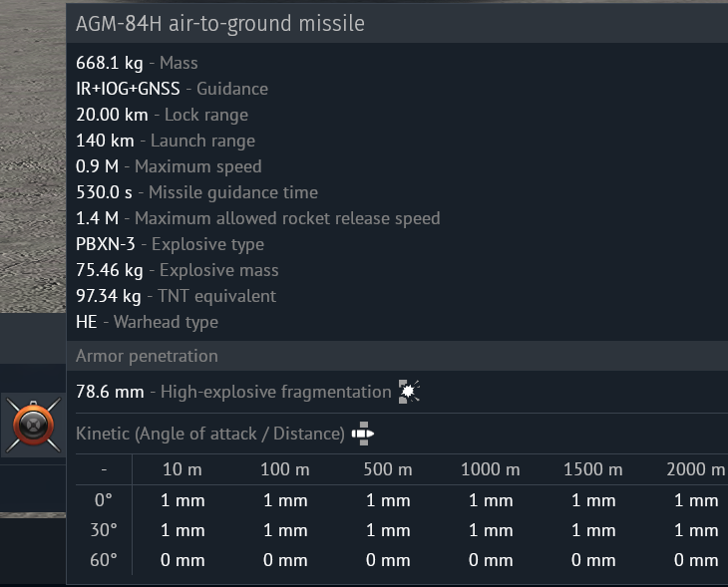This screenshot has height=587, width=728.
Task: Click the IR+IOG+GNSS guidance entry
Action: (172, 89)
